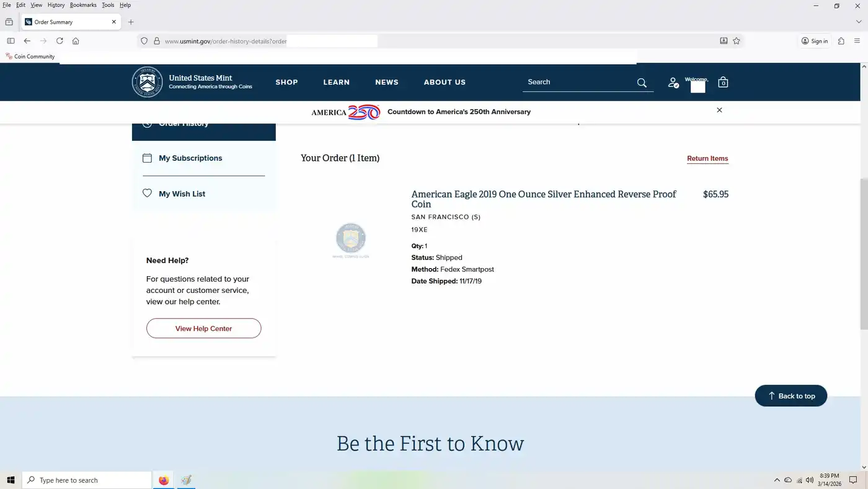Click the Date Shipped: 11/17/19 text
Viewport: 868px width, 489px height.
(446, 281)
